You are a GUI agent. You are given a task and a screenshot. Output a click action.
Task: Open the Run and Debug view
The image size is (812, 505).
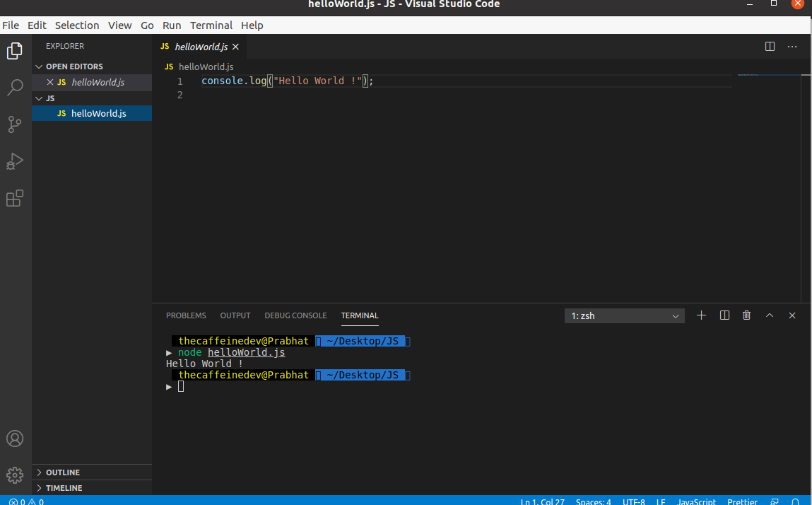click(15, 161)
